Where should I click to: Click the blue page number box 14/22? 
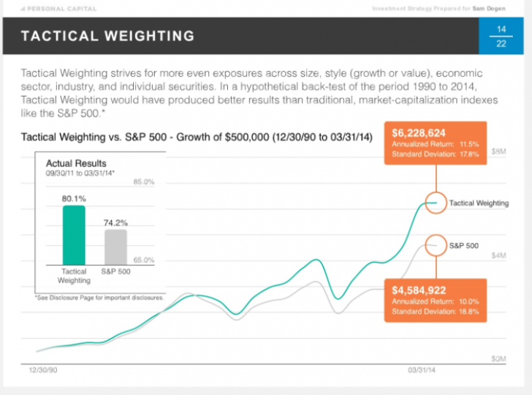(x=501, y=36)
